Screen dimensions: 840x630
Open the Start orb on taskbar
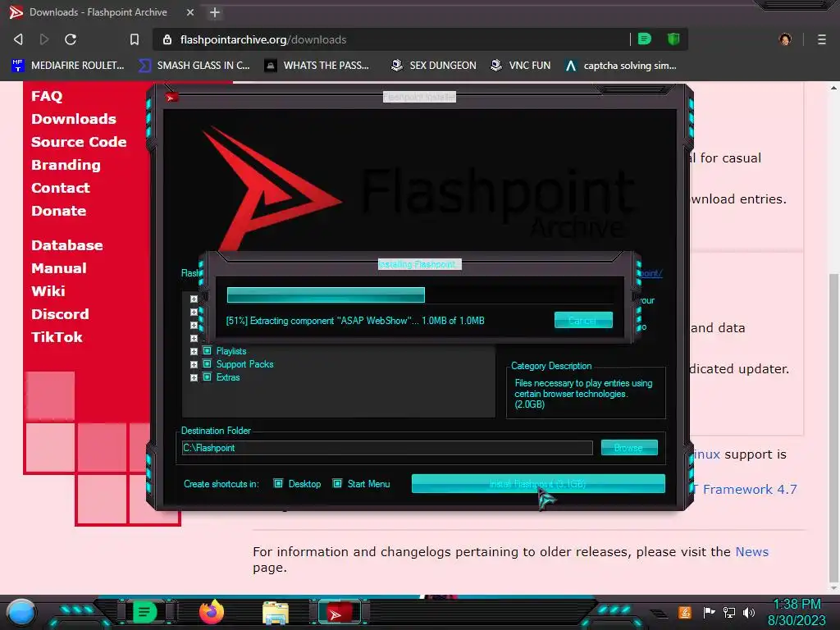[x=21, y=612]
